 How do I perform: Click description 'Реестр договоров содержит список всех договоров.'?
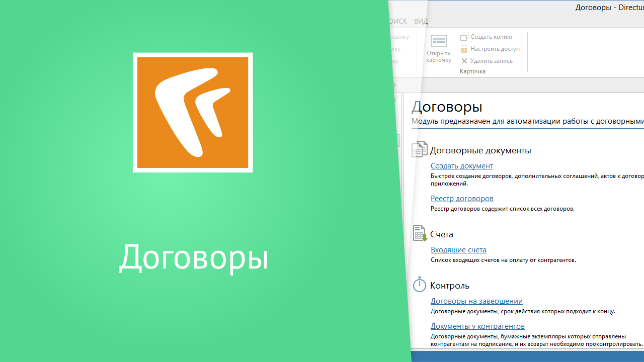[x=503, y=209]
